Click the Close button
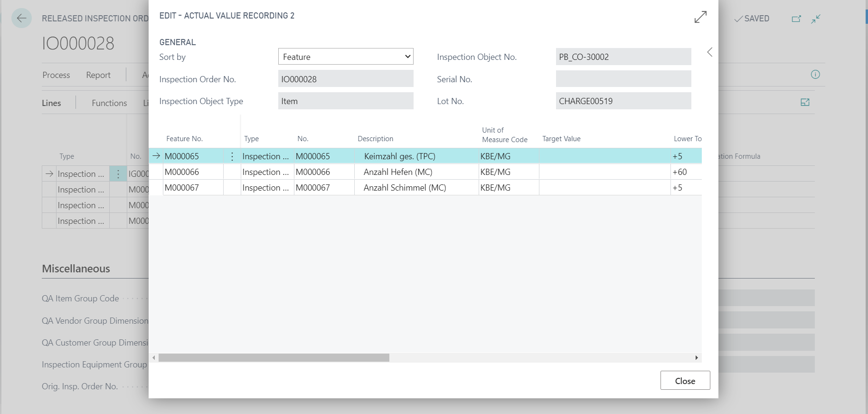The width and height of the screenshot is (868, 414). pos(685,381)
